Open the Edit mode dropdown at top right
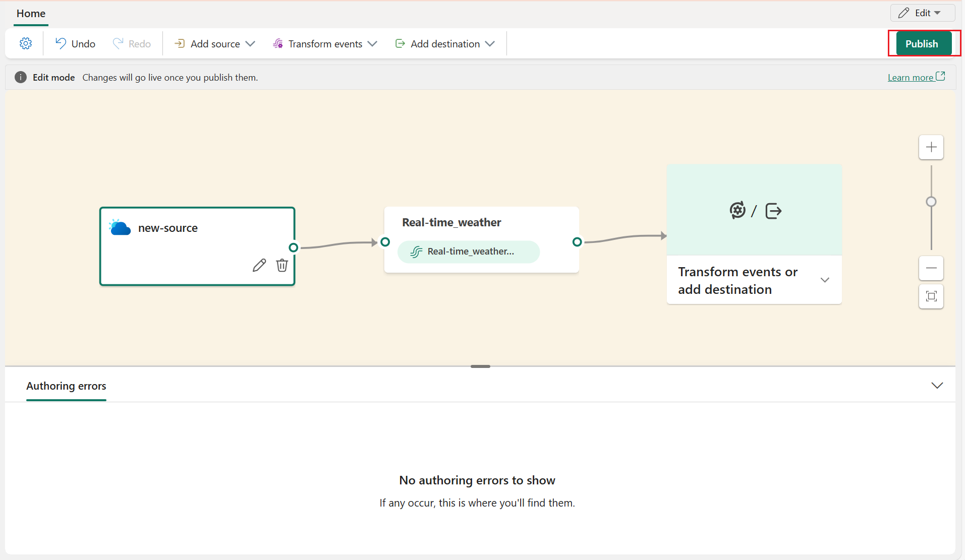The width and height of the screenshot is (965, 560). point(922,13)
